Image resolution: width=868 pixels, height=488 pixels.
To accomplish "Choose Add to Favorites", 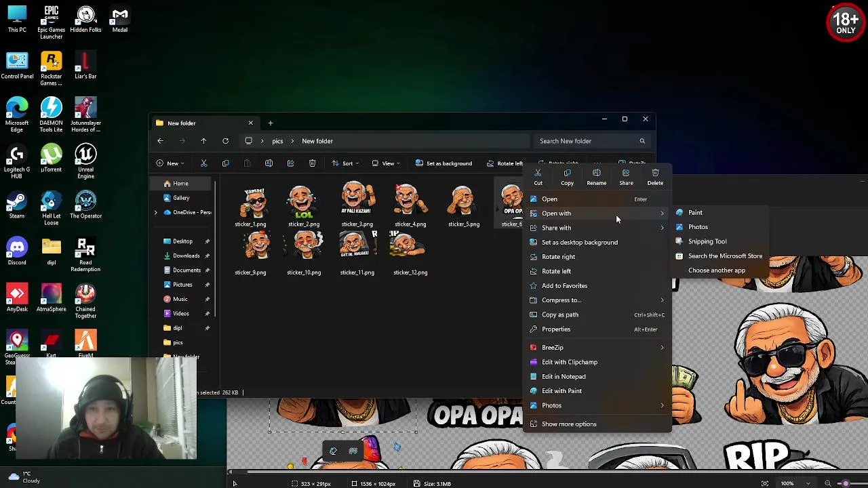I will click(x=599, y=285).
